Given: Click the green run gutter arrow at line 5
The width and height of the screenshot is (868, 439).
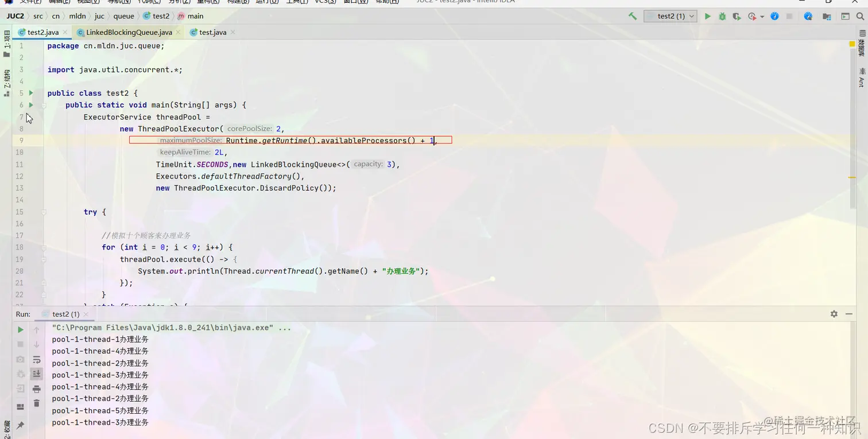Looking at the screenshot, I should (x=31, y=93).
